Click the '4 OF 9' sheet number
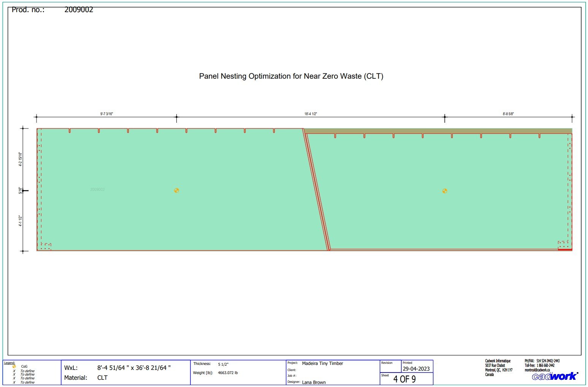588x387 pixels. (x=404, y=379)
